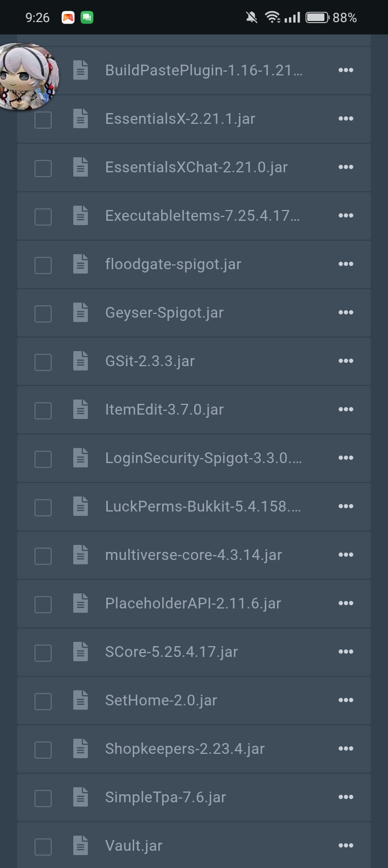
Task: Select the ItemEdit-3.7.0.jar checkbox
Action: (x=43, y=410)
